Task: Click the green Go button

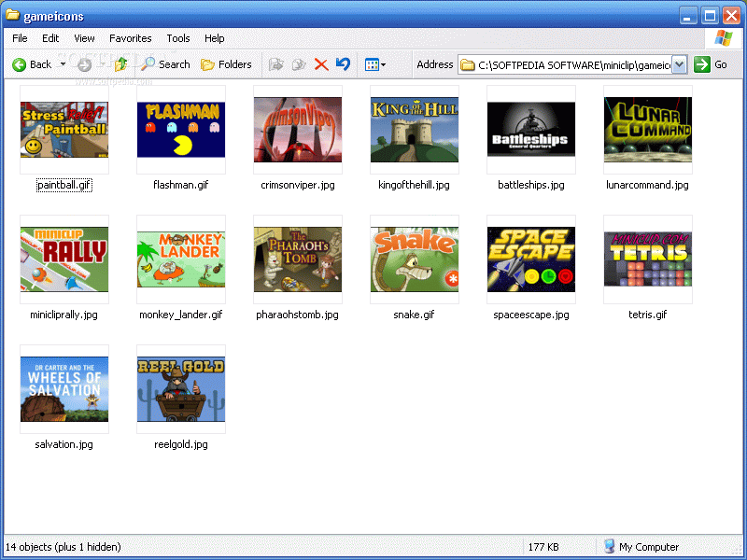Action: [x=710, y=64]
